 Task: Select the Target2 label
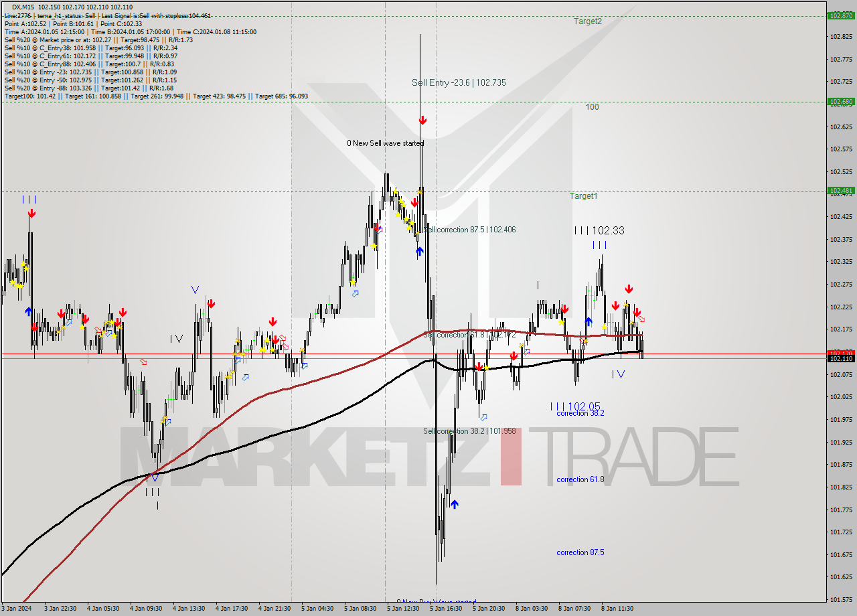coord(587,21)
